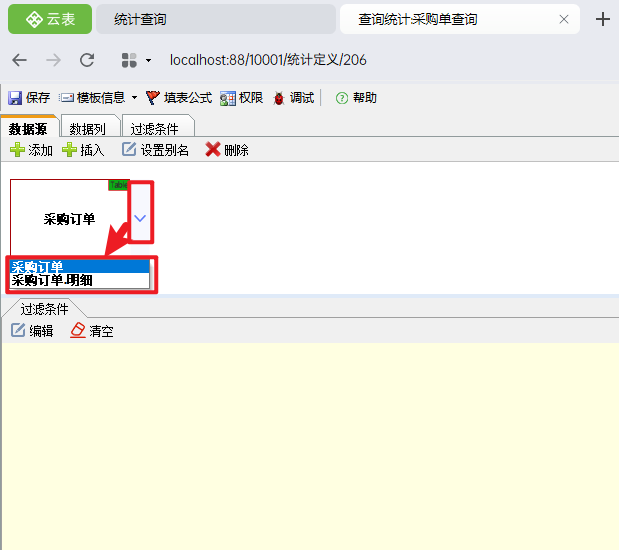This screenshot has width=619, height=550.
Task: Switch to the top 过滤条件 tab
Action: click(157, 129)
